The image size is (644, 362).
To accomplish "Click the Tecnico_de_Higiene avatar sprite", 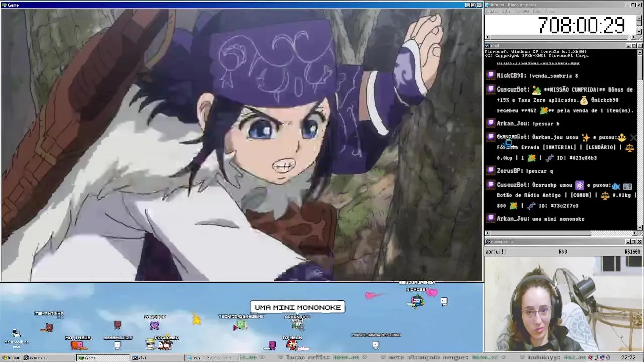I will pyautogui.click(x=240, y=325).
